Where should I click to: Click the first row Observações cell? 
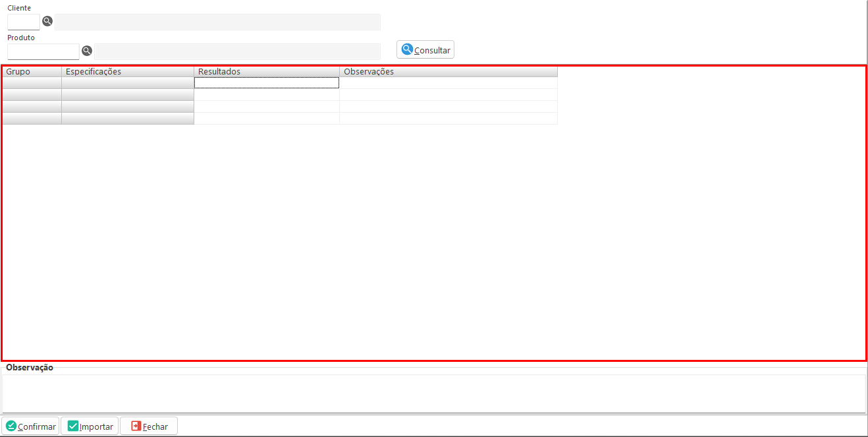coord(448,83)
